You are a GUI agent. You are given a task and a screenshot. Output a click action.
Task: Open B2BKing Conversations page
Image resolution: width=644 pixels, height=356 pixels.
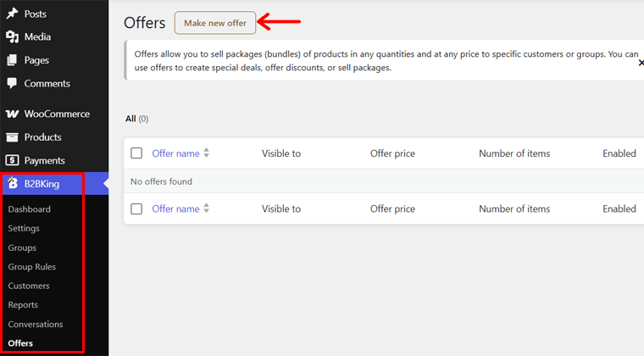coord(36,324)
